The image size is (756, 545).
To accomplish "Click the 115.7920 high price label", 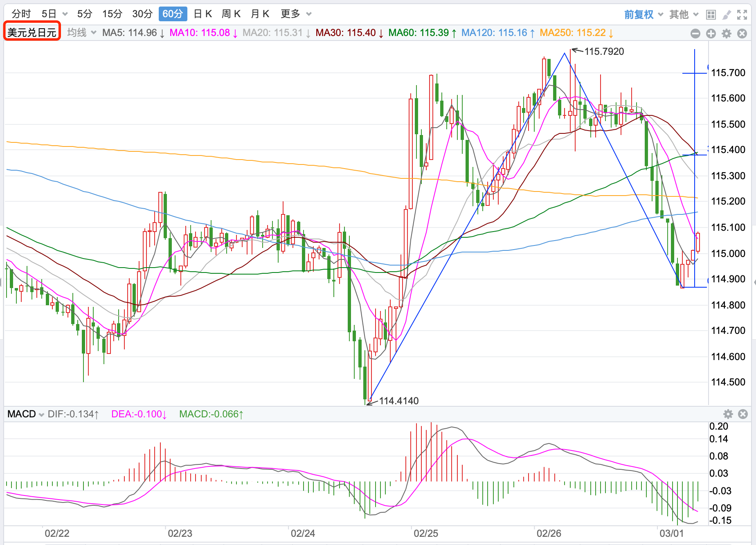I will (x=604, y=51).
